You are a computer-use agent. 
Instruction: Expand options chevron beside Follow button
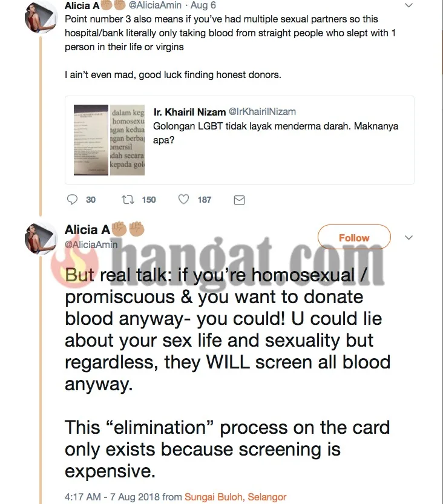click(x=409, y=238)
